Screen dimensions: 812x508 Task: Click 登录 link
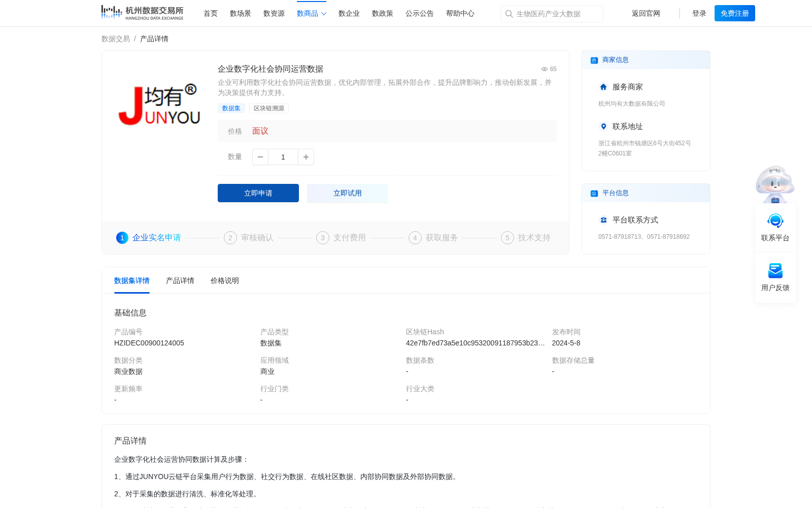pyautogui.click(x=699, y=14)
